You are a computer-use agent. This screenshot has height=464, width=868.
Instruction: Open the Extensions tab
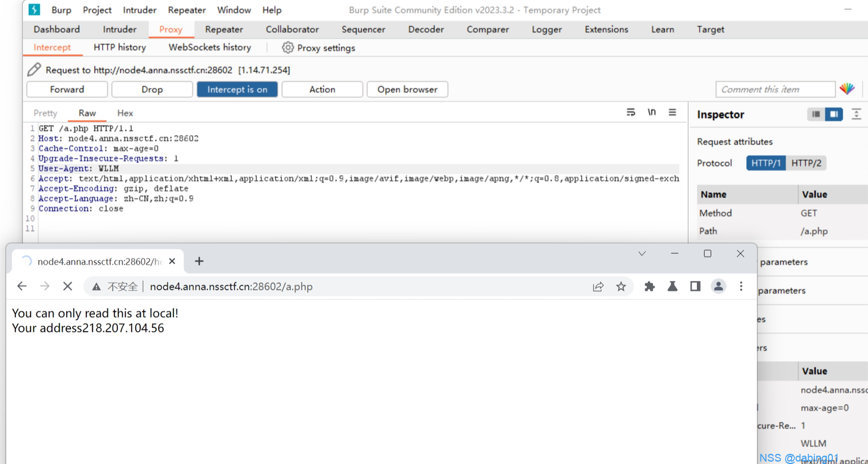click(x=606, y=29)
